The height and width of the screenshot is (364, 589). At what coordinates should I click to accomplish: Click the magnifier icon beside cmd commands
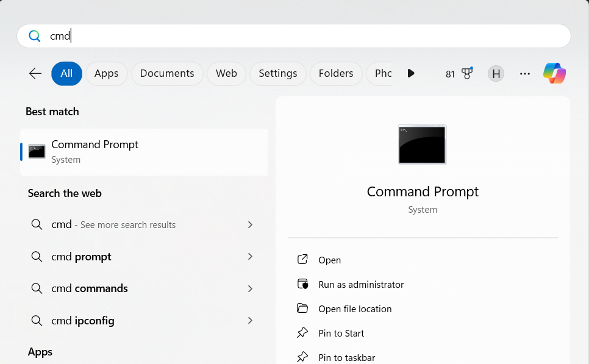[37, 288]
